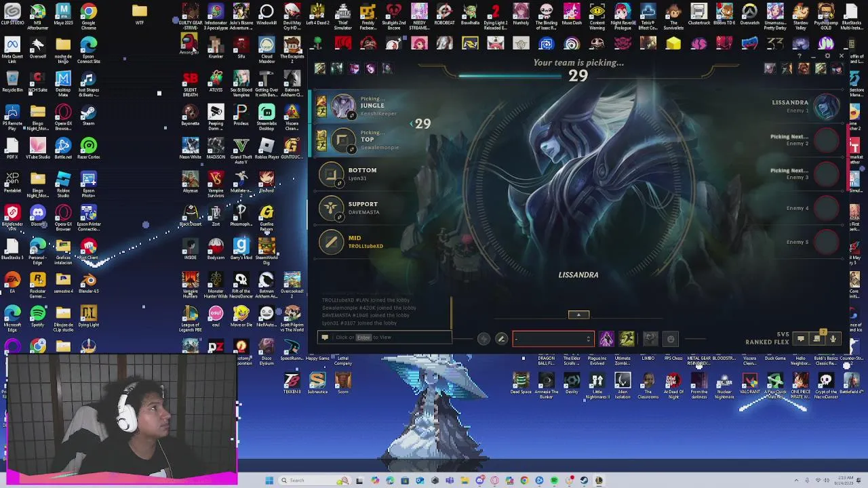This screenshot has height=488, width=868.
Task: Open Spotify desktop shortcut
Action: 38,317
